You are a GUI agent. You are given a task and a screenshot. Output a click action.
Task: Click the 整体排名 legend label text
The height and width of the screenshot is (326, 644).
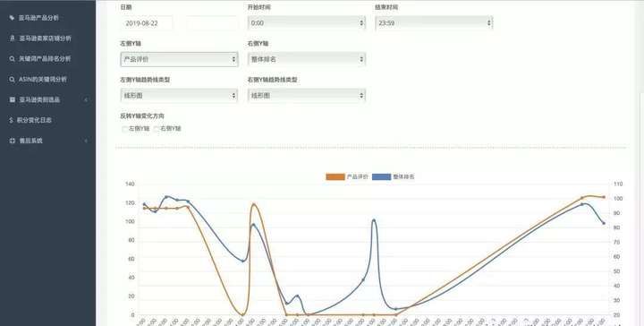[403, 176]
